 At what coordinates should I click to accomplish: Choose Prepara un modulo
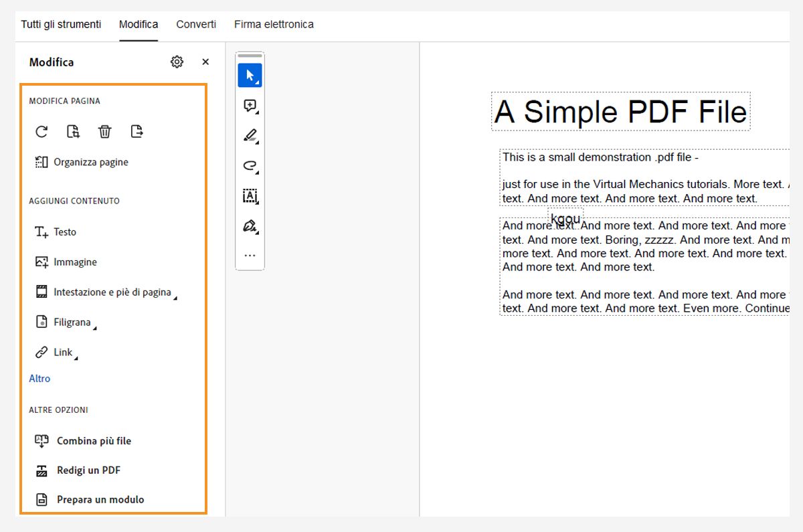tap(90, 499)
